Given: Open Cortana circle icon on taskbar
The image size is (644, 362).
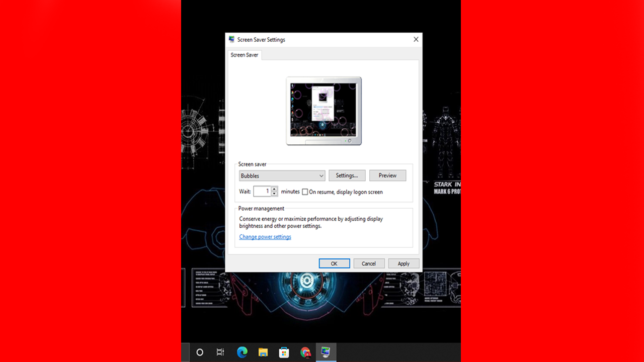Looking at the screenshot, I should pos(200,352).
